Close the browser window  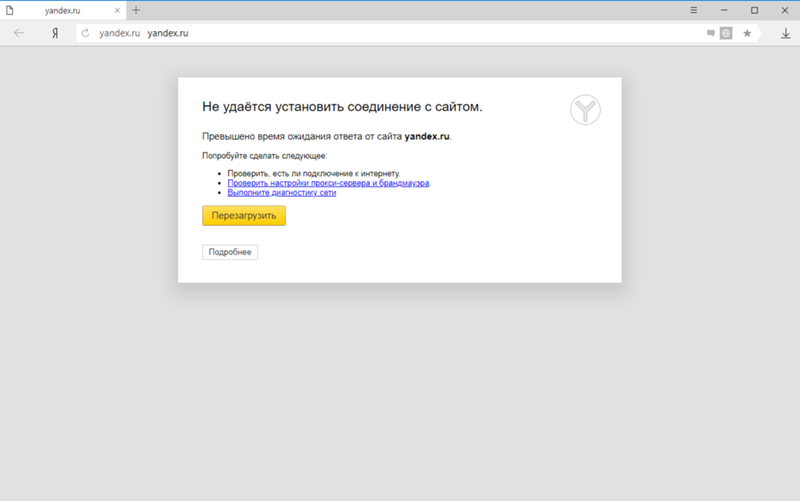[x=785, y=10]
